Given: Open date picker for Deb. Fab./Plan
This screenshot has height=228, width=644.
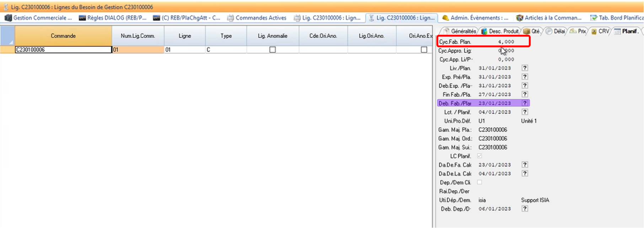Looking at the screenshot, I should [x=525, y=103].
